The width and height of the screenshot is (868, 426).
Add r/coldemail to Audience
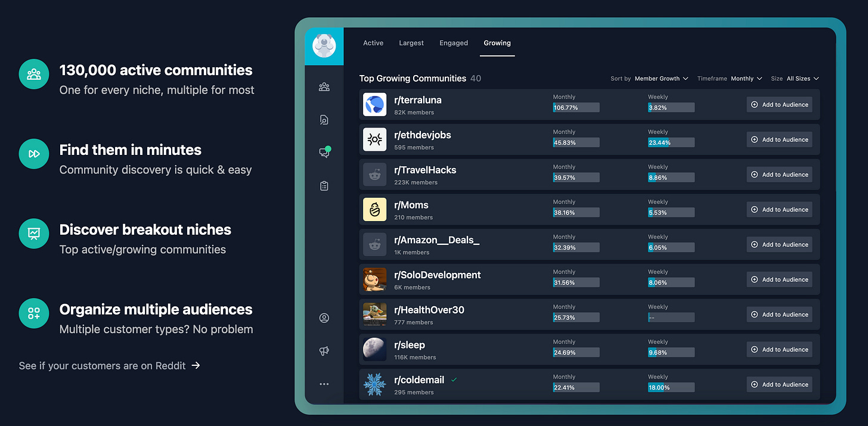click(x=779, y=384)
